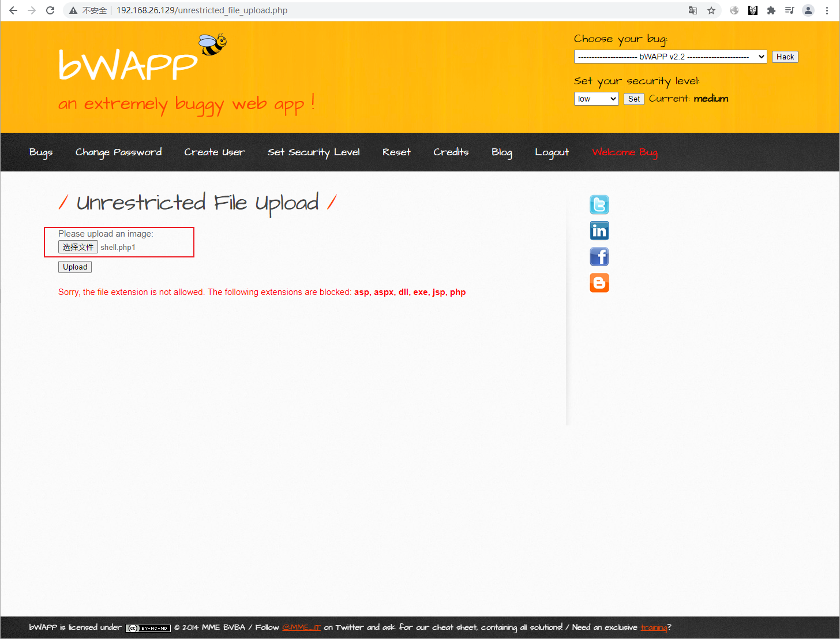Click the address bar URL

pyautogui.click(x=202, y=10)
